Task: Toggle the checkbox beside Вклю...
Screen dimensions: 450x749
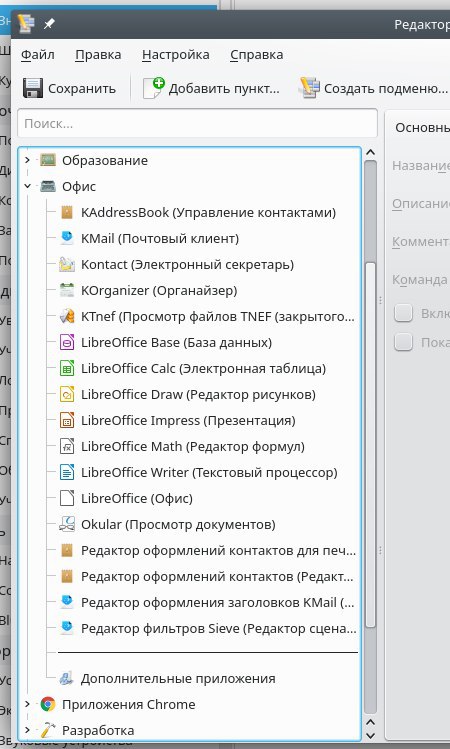Action: point(403,313)
